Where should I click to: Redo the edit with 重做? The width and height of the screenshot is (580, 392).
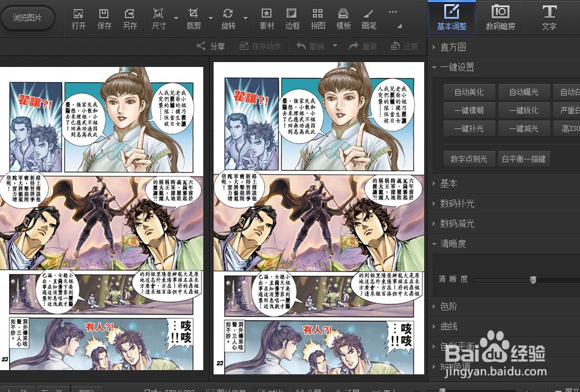click(x=363, y=46)
